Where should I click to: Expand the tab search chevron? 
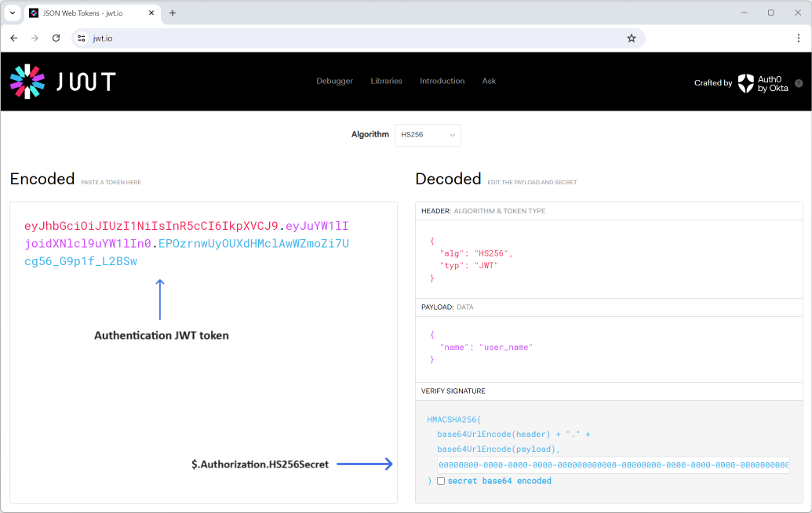coord(13,13)
